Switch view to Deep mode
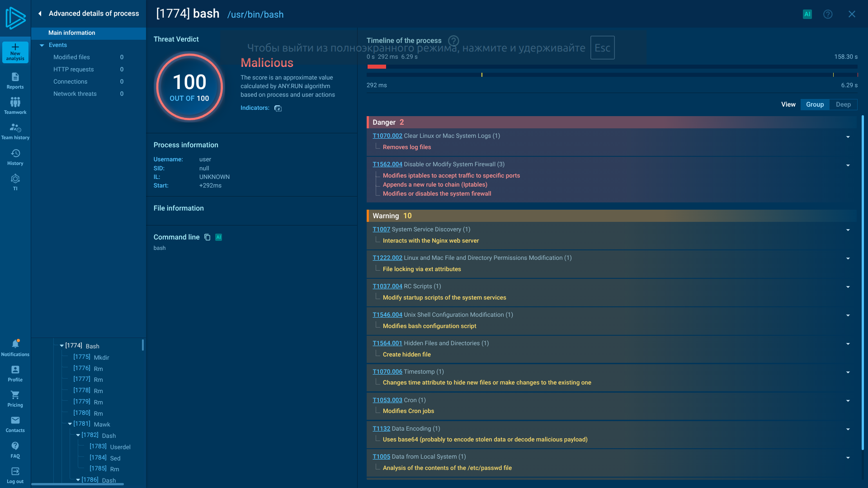 [x=843, y=104]
